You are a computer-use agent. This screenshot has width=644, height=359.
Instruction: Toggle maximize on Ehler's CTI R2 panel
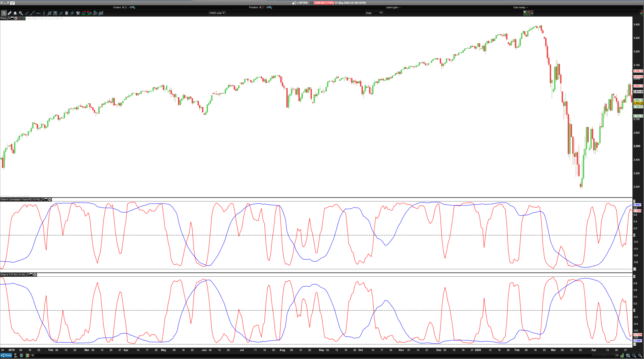[31, 275]
